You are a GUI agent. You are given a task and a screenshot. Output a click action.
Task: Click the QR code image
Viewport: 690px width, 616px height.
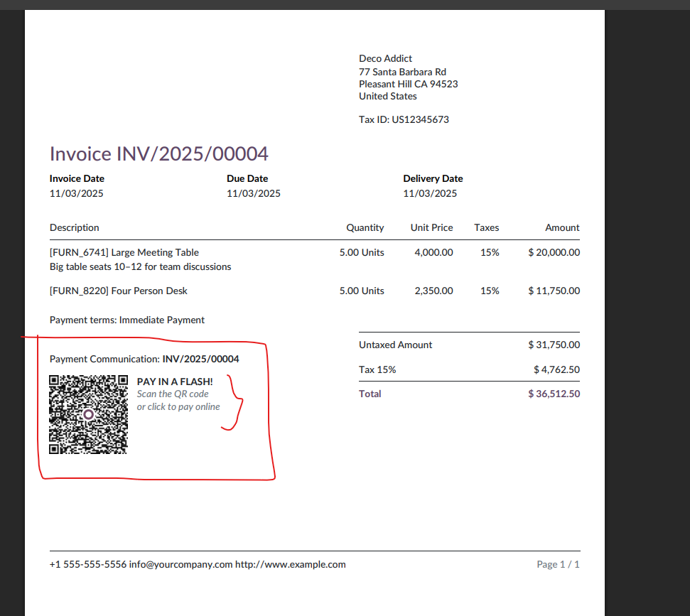click(x=88, y=414)
